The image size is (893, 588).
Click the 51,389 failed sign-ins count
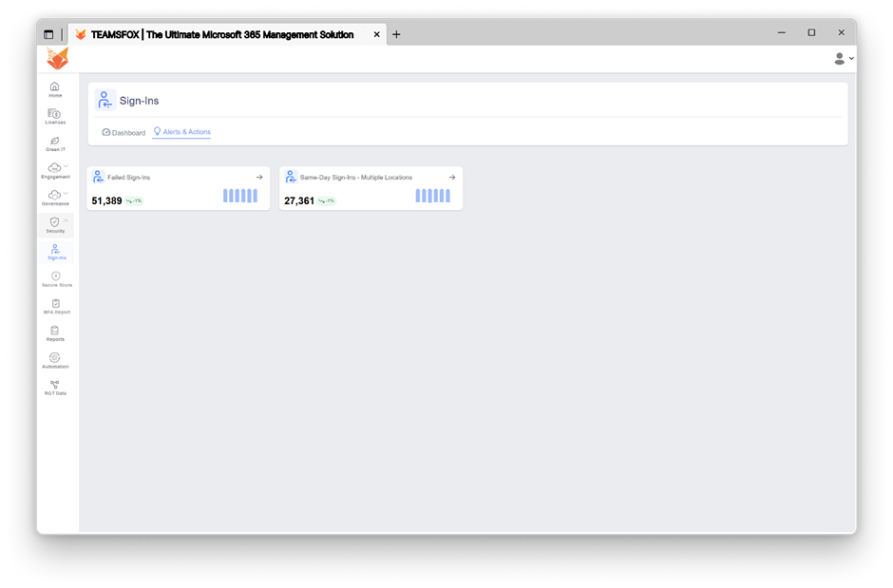106,201
